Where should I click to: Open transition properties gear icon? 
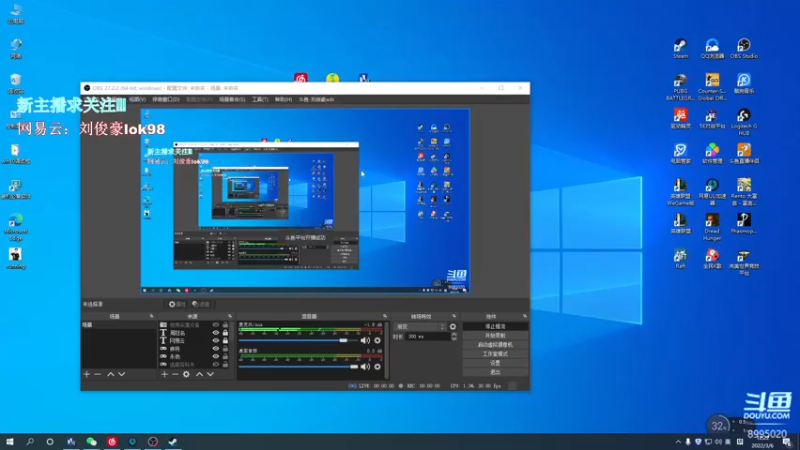(x=453, y=327)
